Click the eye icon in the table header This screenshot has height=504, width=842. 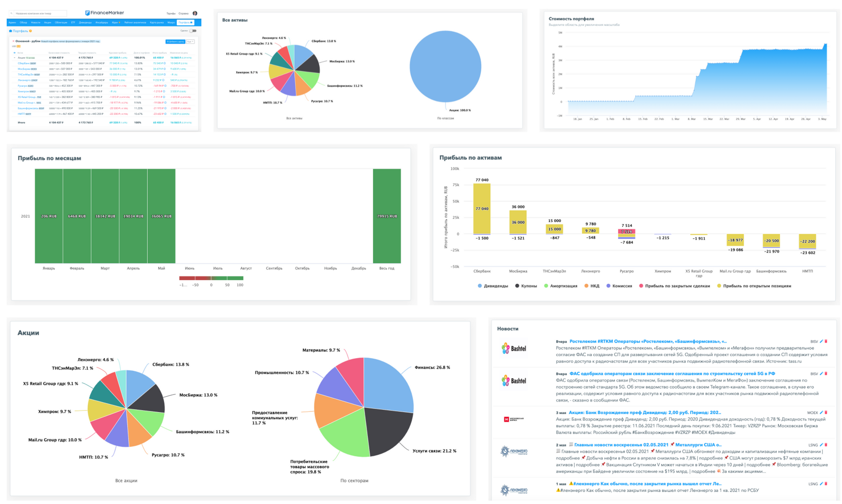pyautogui.click(x=14, y=53)
